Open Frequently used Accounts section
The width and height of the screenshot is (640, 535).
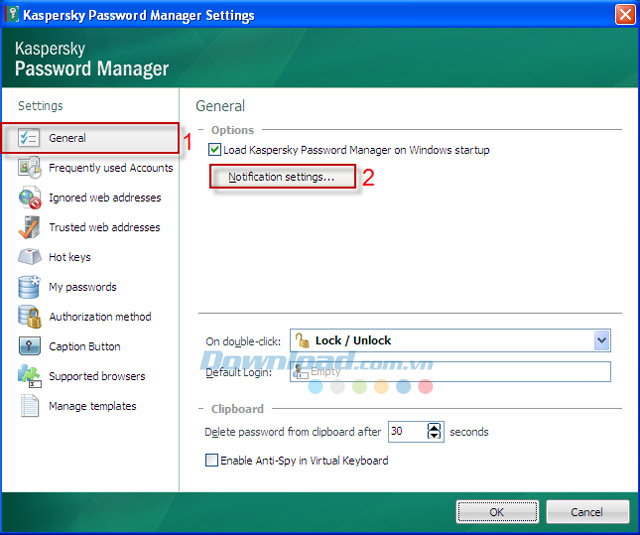point(111,168)
